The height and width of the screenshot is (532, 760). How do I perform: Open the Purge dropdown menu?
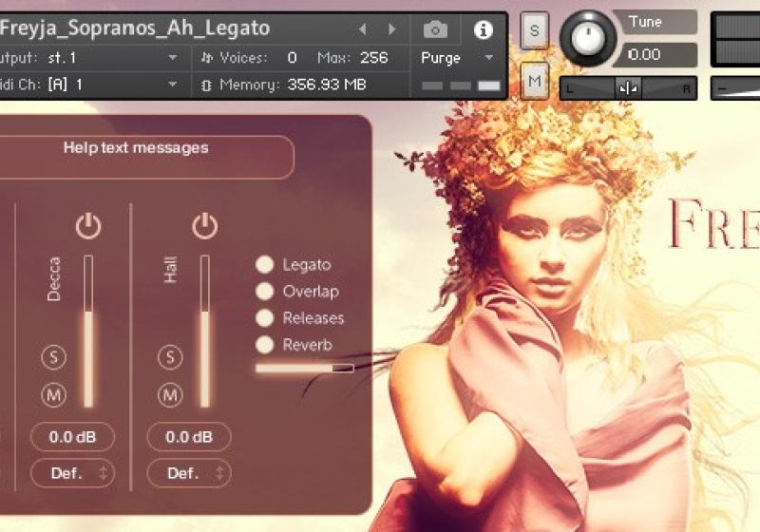(x=457, y=58)
